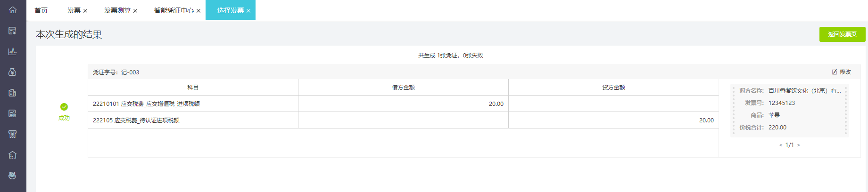Click the 返回发票页 button
This screenshot has width=868, height=192.
point(842,34)
